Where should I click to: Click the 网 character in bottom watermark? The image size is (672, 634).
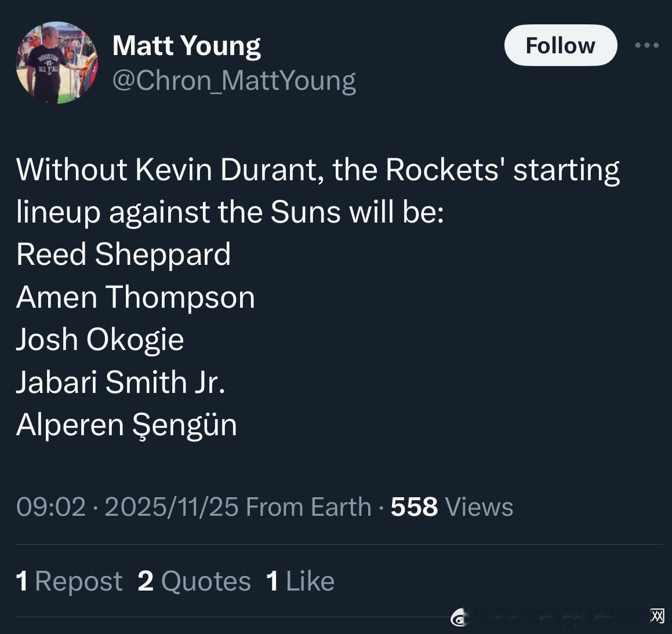click(x=657, y=615)
